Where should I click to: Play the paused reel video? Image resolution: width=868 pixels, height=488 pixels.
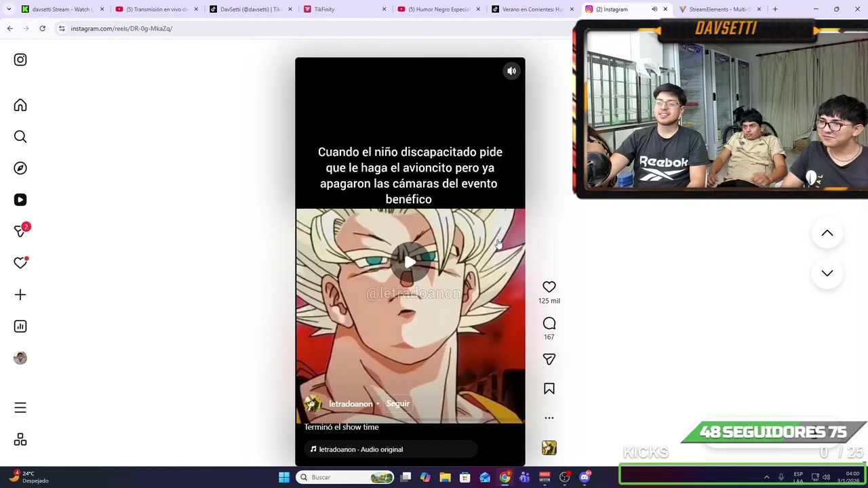[x=410, y=262]
